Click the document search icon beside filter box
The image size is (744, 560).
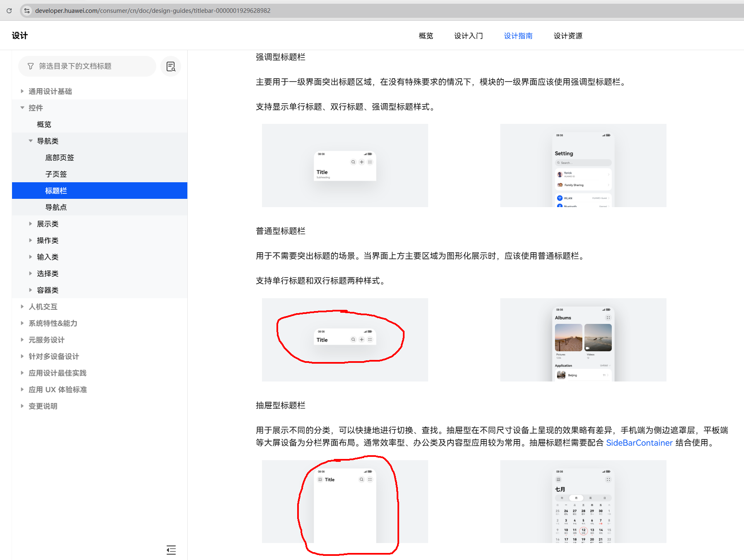(x=171, y=66)
